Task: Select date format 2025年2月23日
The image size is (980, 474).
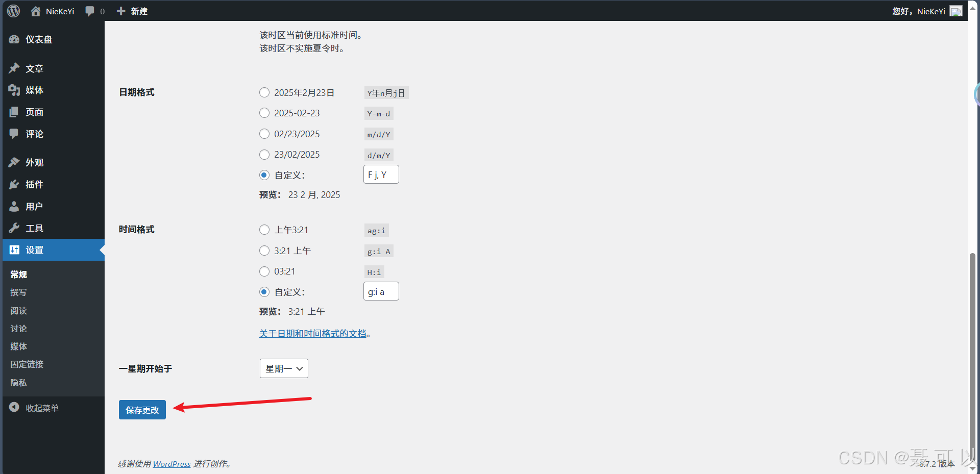Action: (x=264, y=92)
